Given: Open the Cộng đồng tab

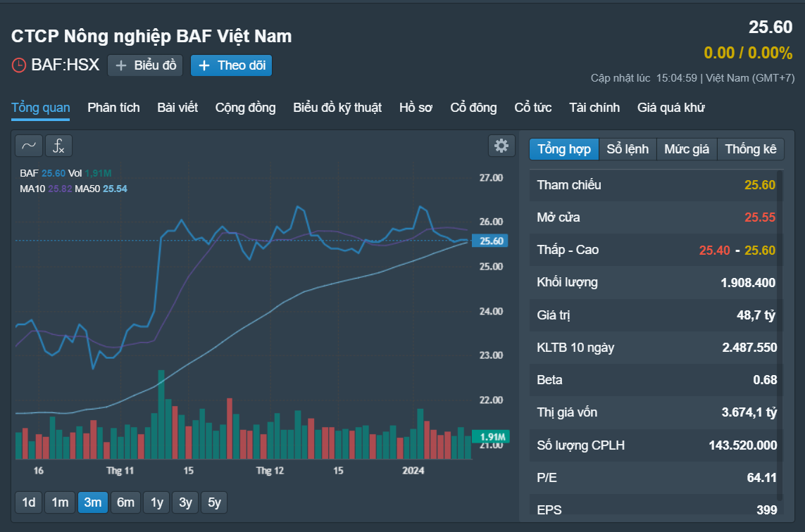Looking at the screenshot, I should tap(245, 108).
